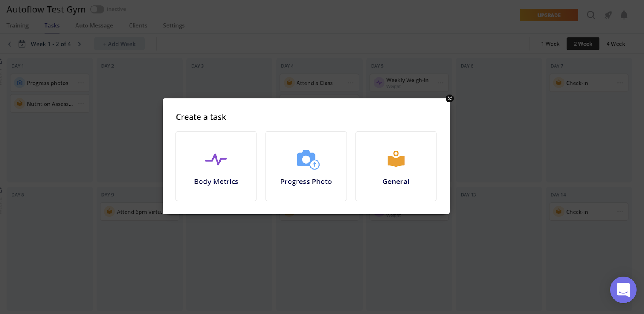Click the Attend 6pm Virtu... task icon

pos(109,212)
